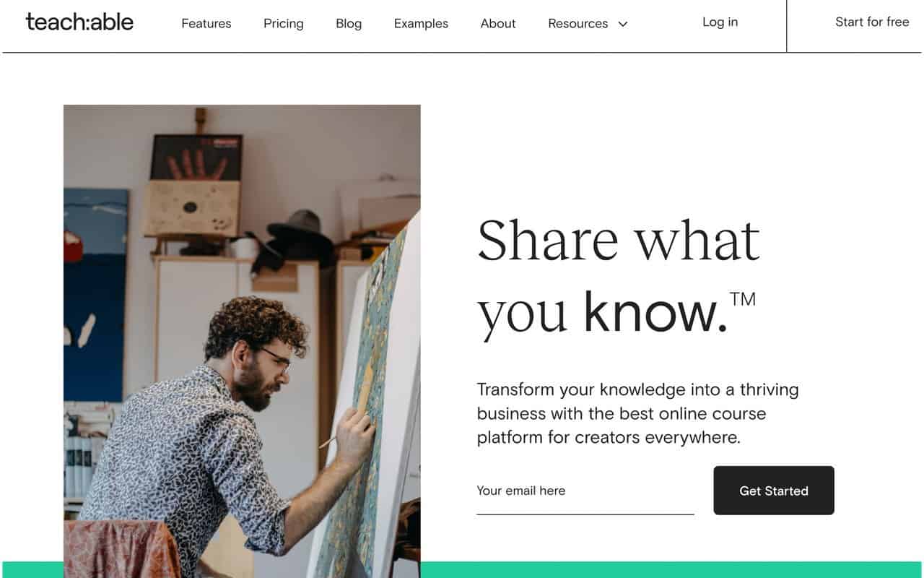Image resolution: width=924 pixels, height=578 pixels.
Task: Expand the Resources dropdown
Action: 578,23
